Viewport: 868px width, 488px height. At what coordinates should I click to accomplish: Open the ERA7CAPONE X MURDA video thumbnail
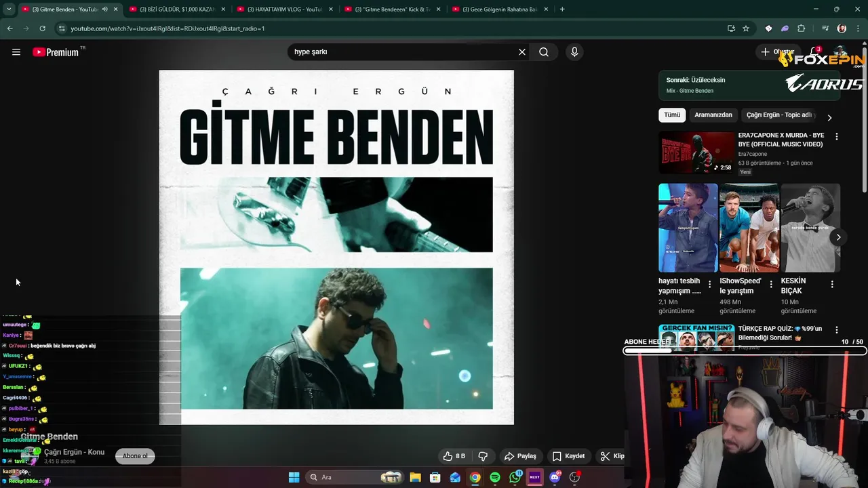pos(696,152)
